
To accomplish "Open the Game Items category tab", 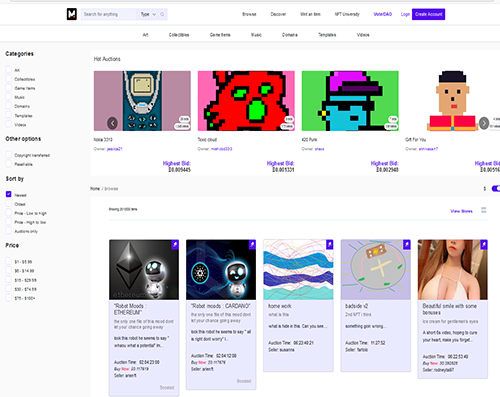I will point(220,35).
